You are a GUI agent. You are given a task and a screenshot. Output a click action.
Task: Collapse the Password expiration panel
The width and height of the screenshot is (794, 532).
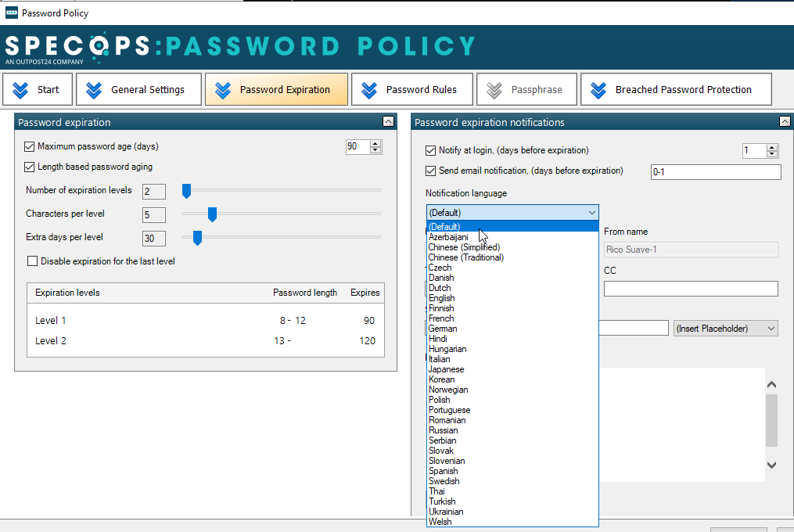pyautogui.click(x=388, y=121)
